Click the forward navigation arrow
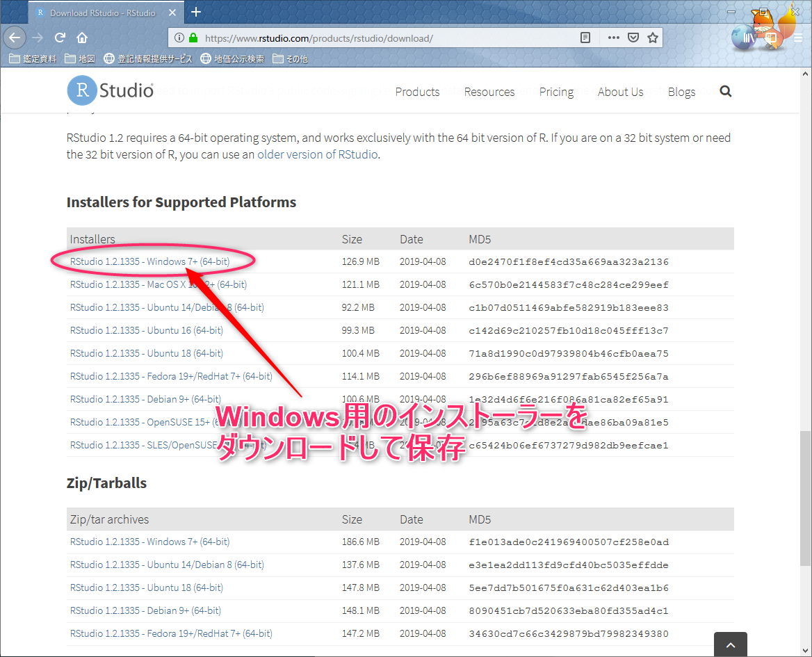The width and height of the screenshot is (812, 657). (x=38, y=38)
